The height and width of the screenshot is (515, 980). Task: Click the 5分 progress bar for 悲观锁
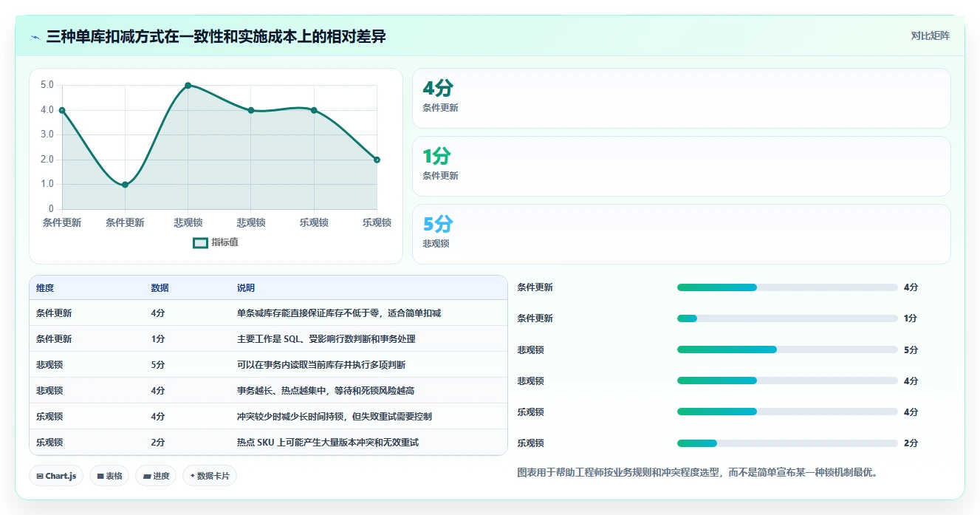[x=787, y=349]
